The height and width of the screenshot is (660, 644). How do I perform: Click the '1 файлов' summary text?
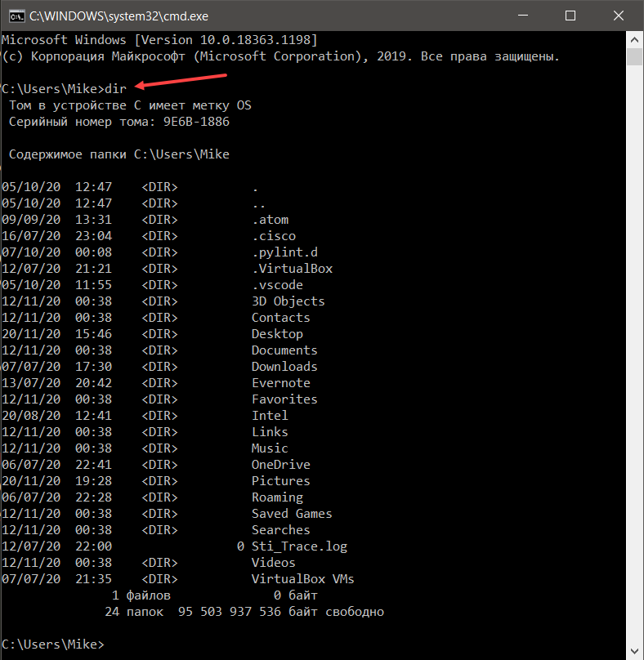coord(141,595)
